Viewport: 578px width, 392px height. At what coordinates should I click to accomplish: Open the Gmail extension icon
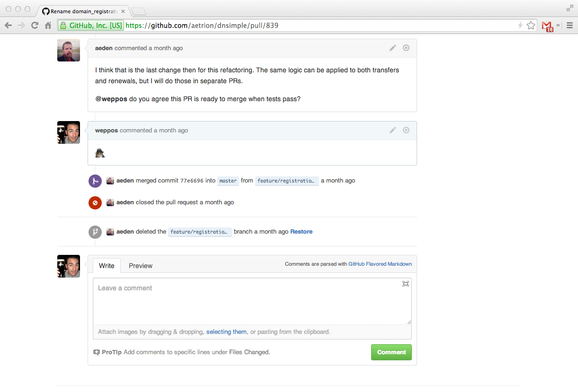click(547, 26)
